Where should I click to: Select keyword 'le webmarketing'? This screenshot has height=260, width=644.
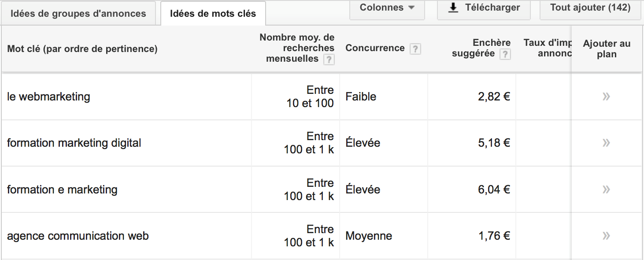point(48,97)
